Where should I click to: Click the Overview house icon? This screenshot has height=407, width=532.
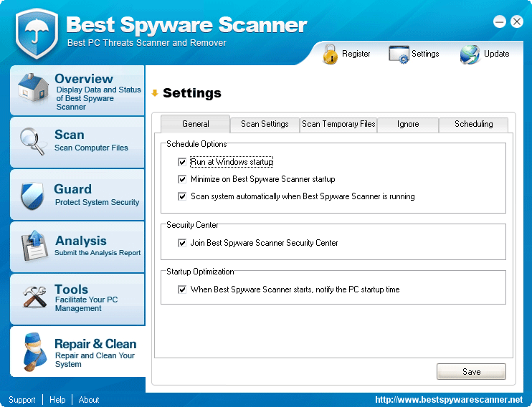point(33,87)
